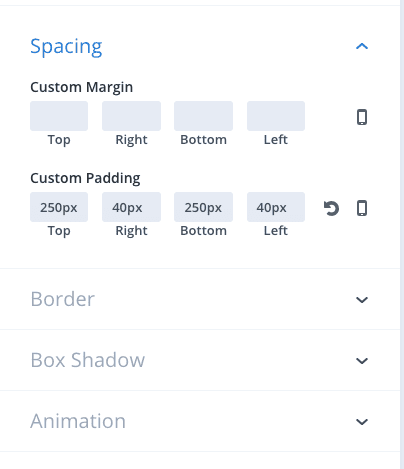This screenshot has width=404, height=469.
Task: Click the Spacing section title
Action: [66, 47]
